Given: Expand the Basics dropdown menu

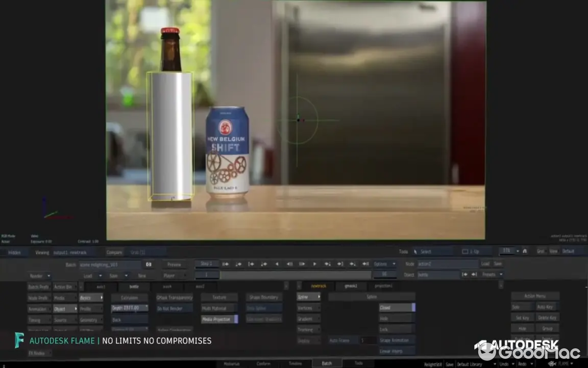Looking at the screenshot, I should point(90,297).
